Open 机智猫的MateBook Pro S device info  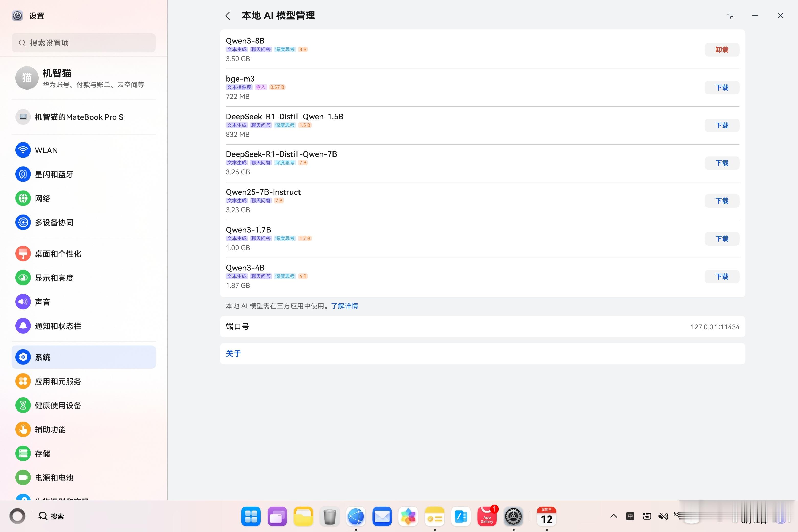(83, 117)
